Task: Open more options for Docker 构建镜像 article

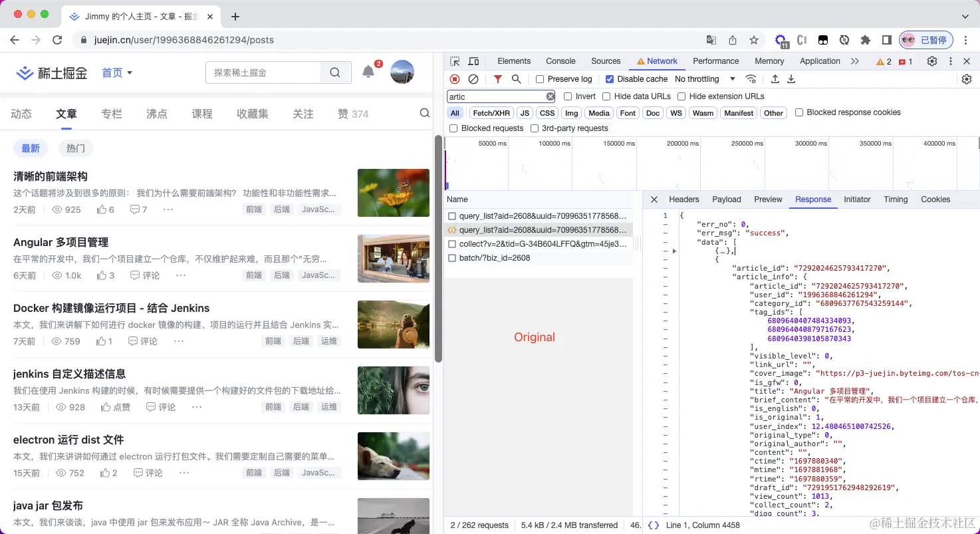Action: coord(179,341)
